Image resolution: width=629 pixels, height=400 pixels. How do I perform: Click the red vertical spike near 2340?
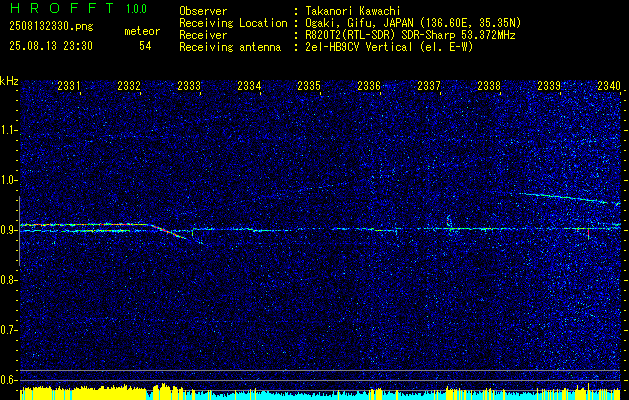588,234
